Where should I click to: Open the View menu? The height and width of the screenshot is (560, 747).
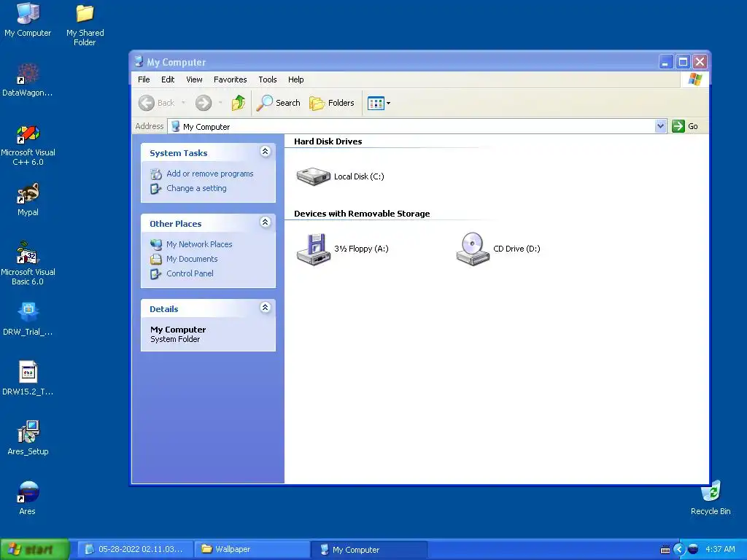click(x=194, y=79)
